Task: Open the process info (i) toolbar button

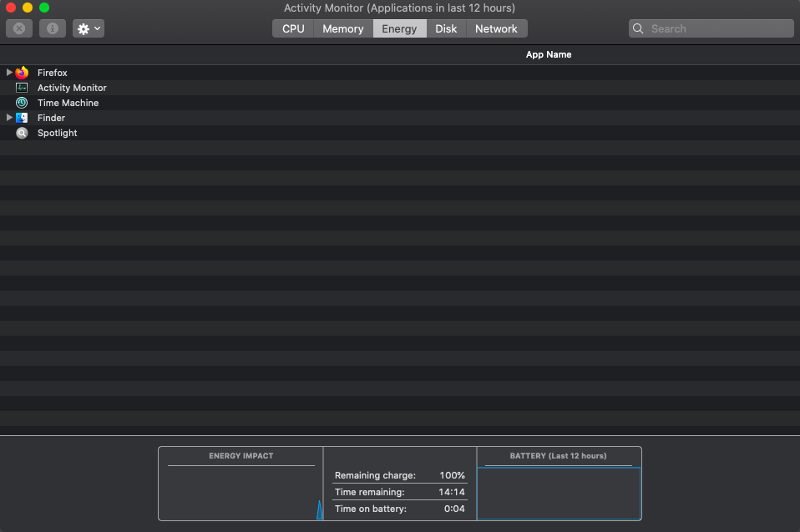Action: 53,28
